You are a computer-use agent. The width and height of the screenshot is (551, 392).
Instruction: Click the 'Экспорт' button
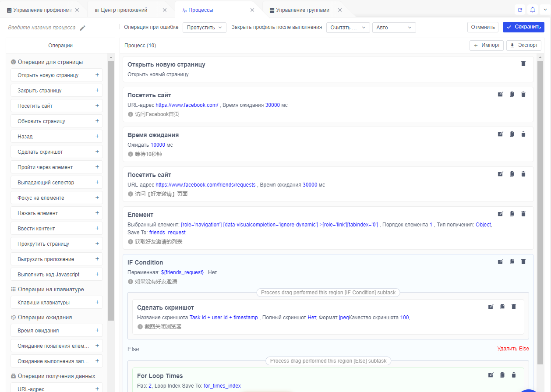[x=524, y=45]
